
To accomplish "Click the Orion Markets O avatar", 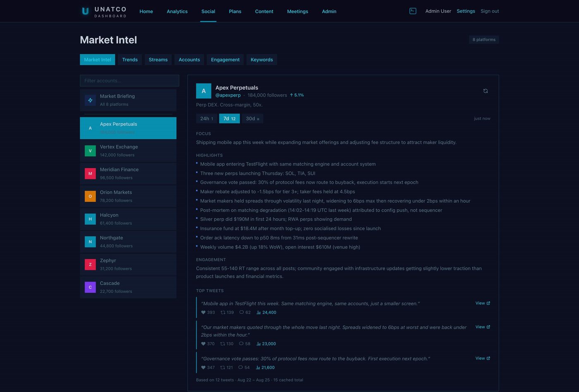I will click(90, 196).
